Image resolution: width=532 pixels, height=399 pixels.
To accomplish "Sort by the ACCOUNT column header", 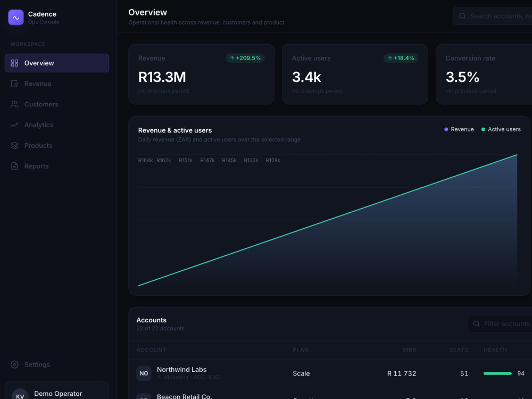I will 151,350.
